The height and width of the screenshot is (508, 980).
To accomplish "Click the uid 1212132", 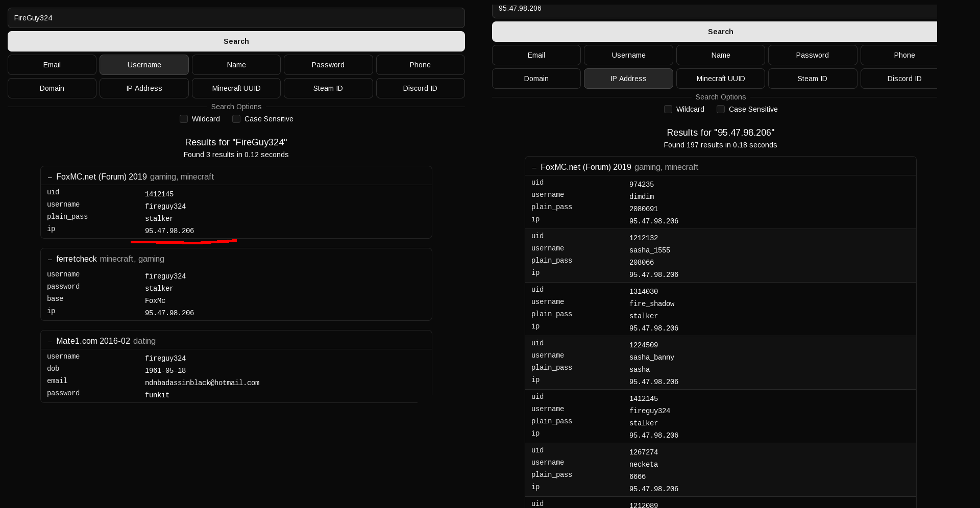I will pos(644,238).
